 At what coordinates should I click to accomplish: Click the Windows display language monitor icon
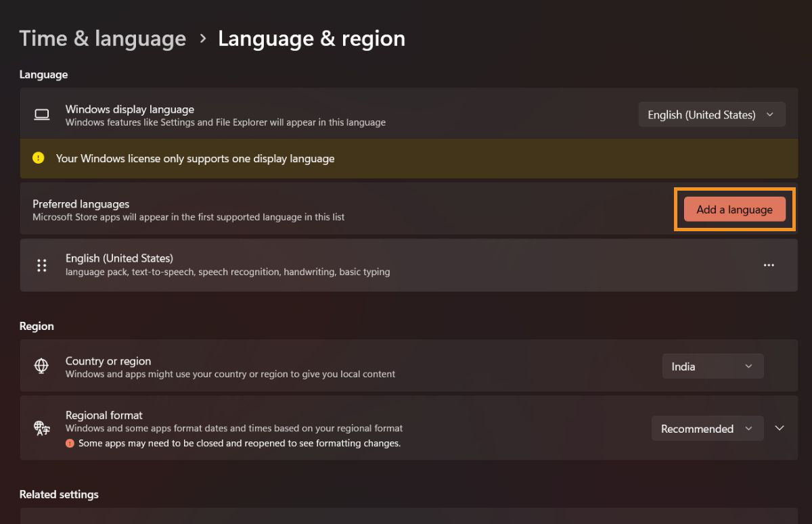42,114
